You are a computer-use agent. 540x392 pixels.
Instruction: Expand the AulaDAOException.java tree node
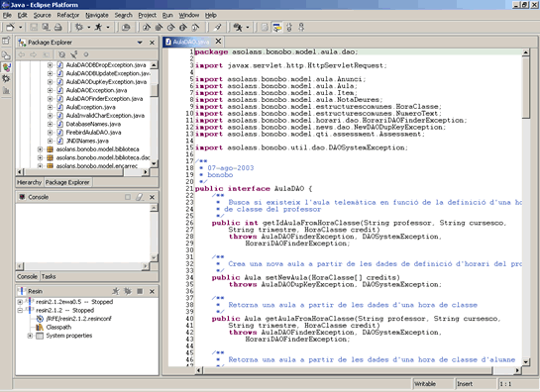click(x=50, y=90)
